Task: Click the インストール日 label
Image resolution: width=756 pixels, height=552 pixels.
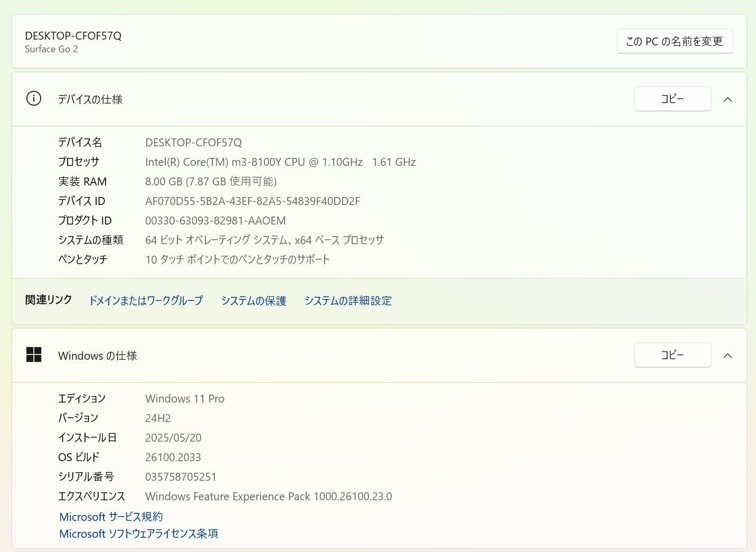Action: point(87,437)
